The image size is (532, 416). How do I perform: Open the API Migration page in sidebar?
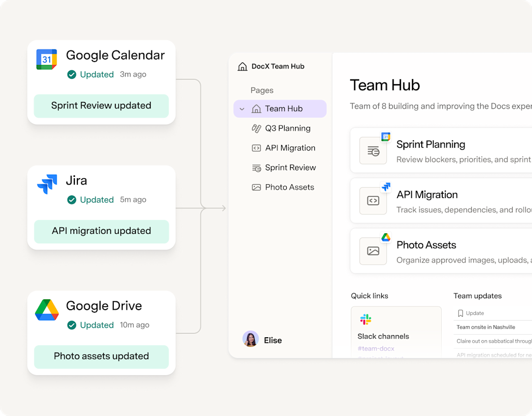pyautogui.click(x=290, y=148)
